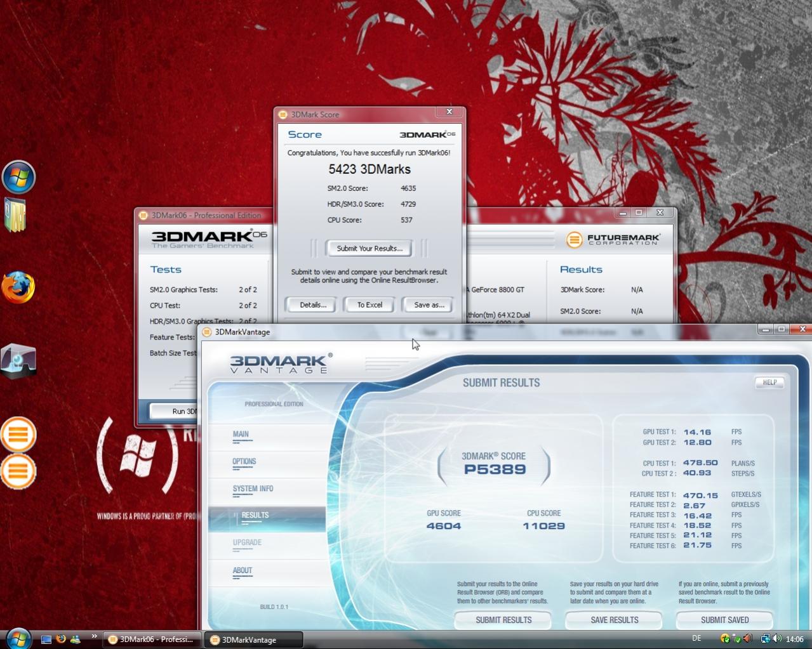Open the folder/archive icon in left dock
Viewport: 812px width, 649px height.
[15, 215]
